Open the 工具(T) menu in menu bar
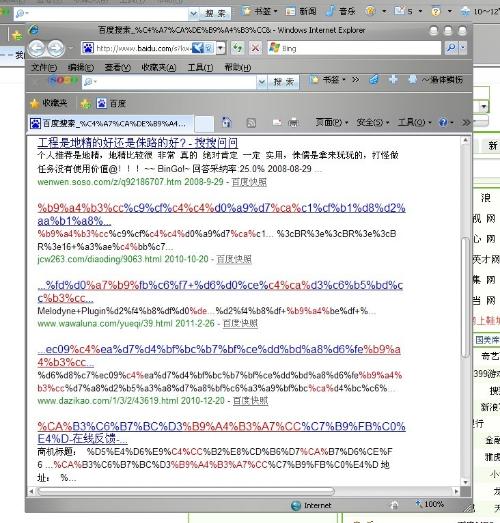The height and width of the screenshot is (523, 500). point(200,68)
